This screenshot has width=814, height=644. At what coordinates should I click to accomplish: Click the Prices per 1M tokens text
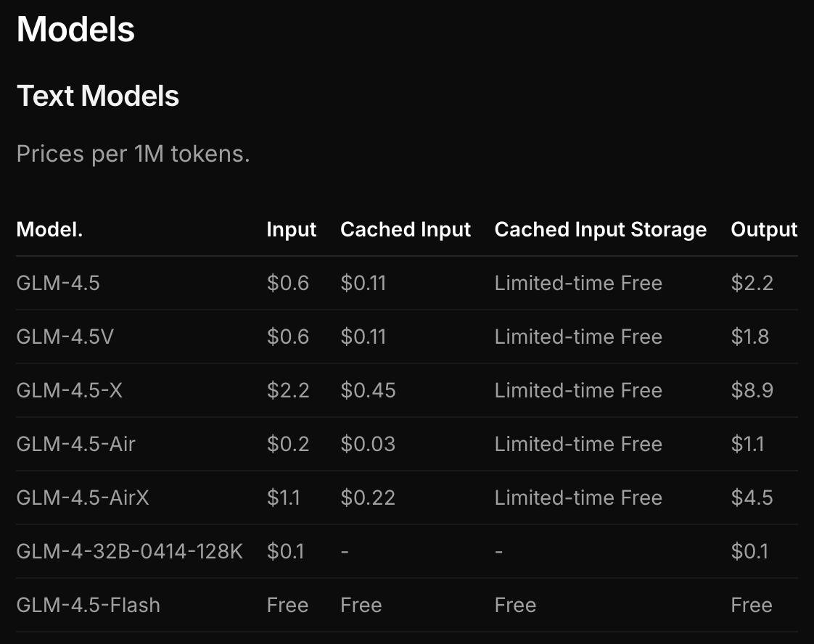coord(133,154)
